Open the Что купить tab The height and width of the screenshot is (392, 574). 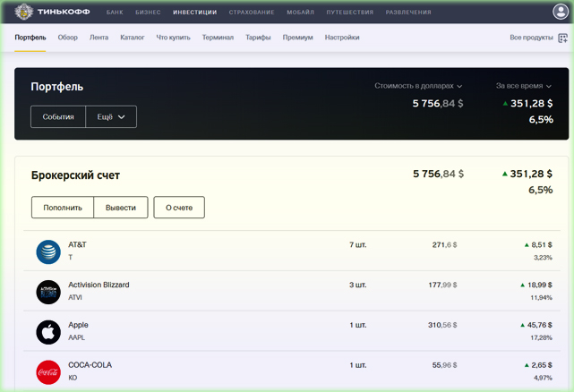click(x=173, y=38)
